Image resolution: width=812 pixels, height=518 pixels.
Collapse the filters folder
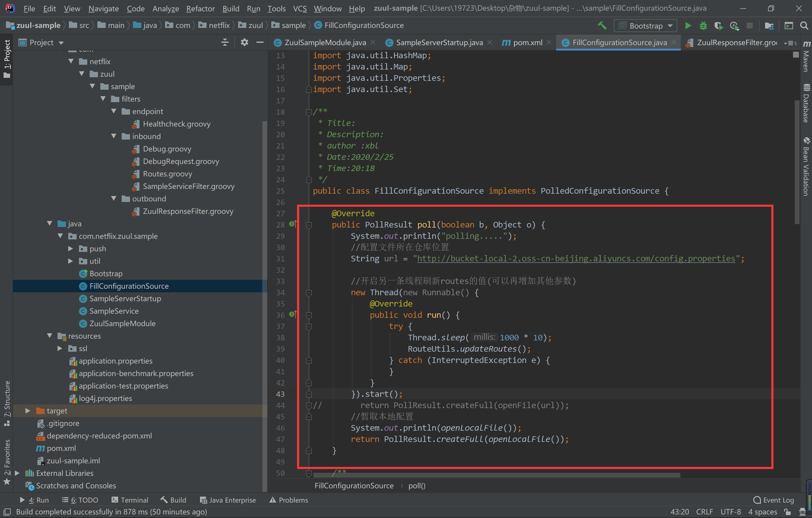[x=103, y=99]
